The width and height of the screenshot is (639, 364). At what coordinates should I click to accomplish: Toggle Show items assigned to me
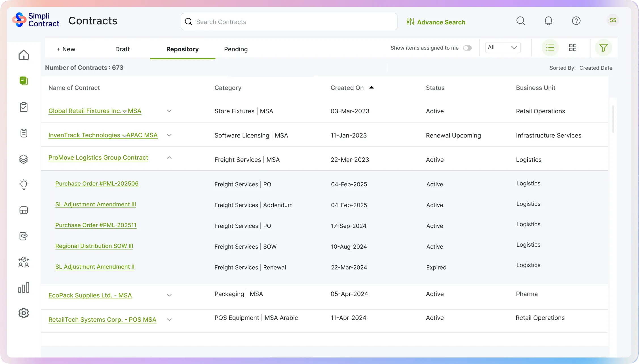[467, 48]
